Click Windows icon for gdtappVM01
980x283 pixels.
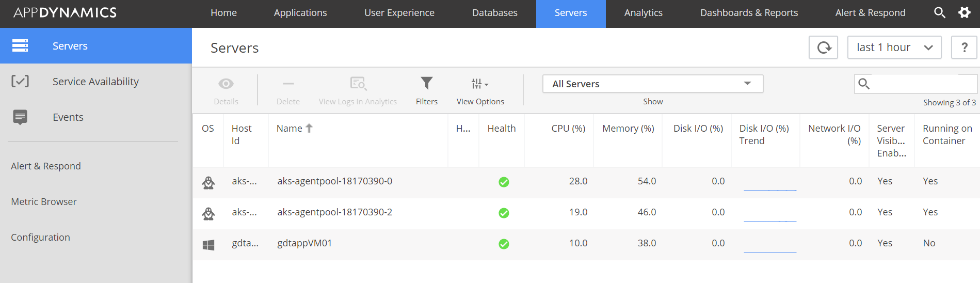click(208, 245)
